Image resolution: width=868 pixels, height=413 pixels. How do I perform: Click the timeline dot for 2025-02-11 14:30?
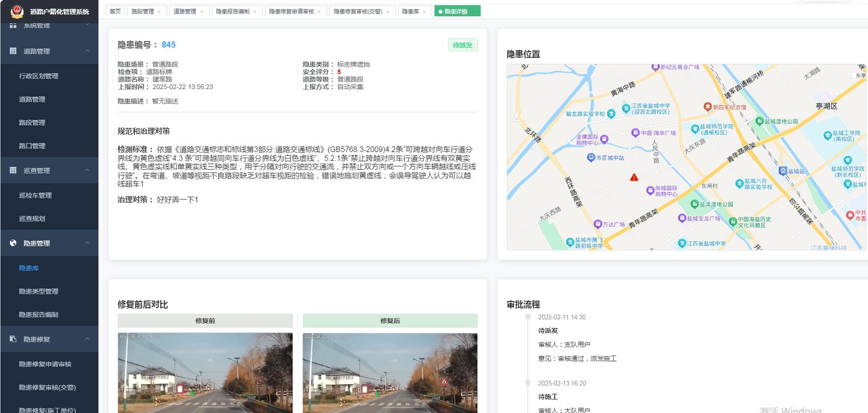pyautogui.click(x=528, y=317)
